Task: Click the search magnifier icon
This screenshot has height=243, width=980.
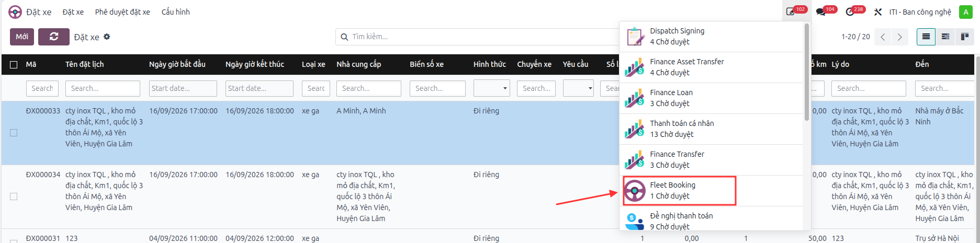Action: [x=344, y=37]
